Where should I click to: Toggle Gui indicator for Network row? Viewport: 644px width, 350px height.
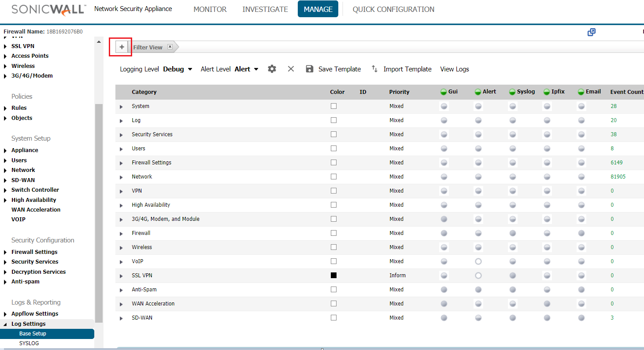(444, 177)
